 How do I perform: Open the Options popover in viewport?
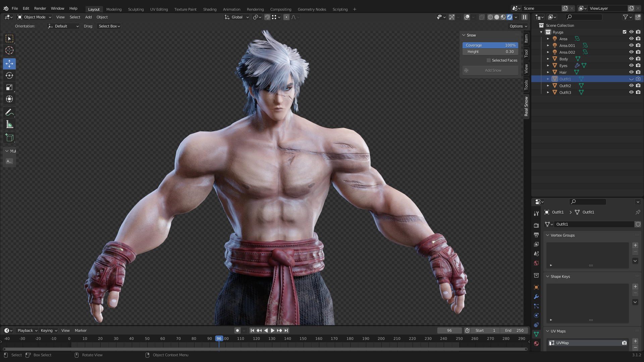point(518,26)
